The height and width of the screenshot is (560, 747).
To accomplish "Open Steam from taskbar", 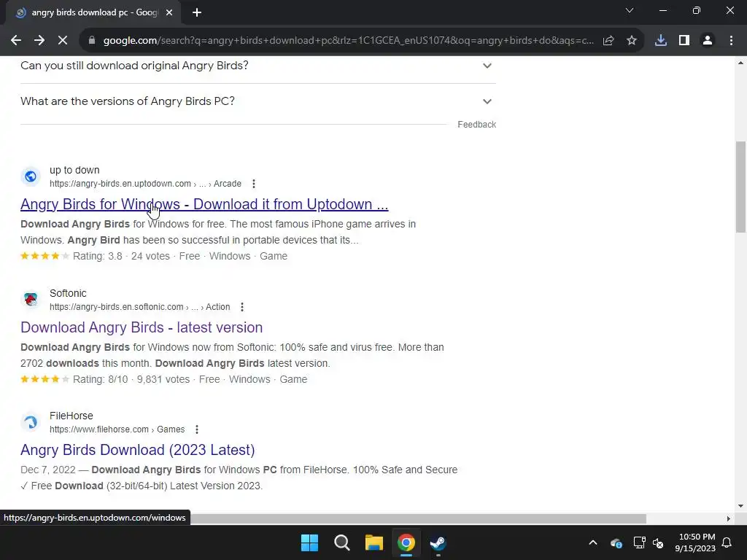I will [x=438, y=542].
